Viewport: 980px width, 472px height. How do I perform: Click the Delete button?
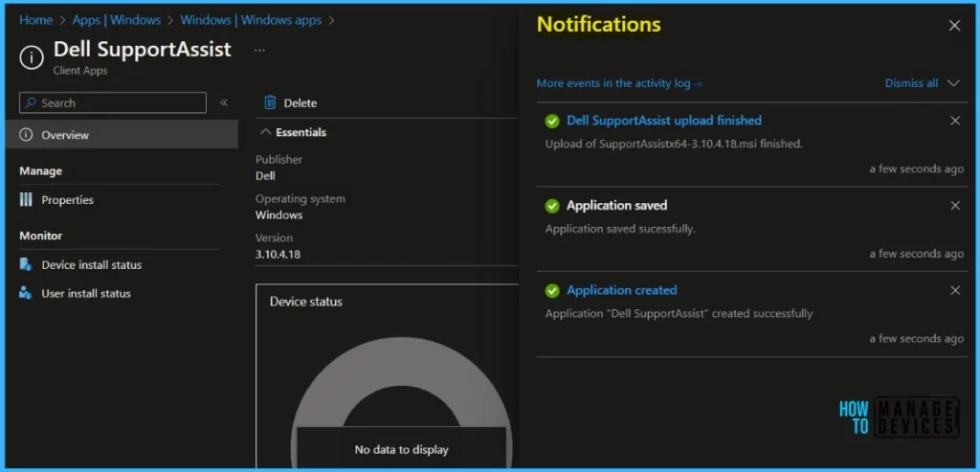coord(291,102)
